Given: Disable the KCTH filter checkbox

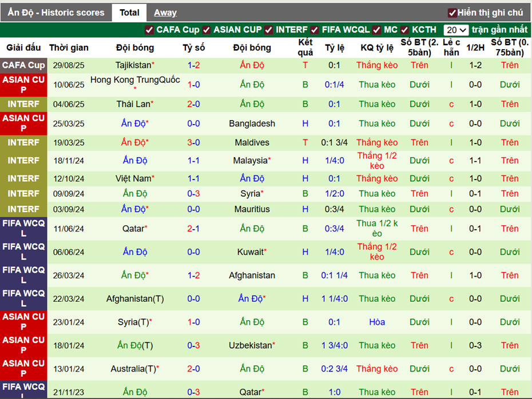Looking at the screenshot, I should click(x=404, y=30).
